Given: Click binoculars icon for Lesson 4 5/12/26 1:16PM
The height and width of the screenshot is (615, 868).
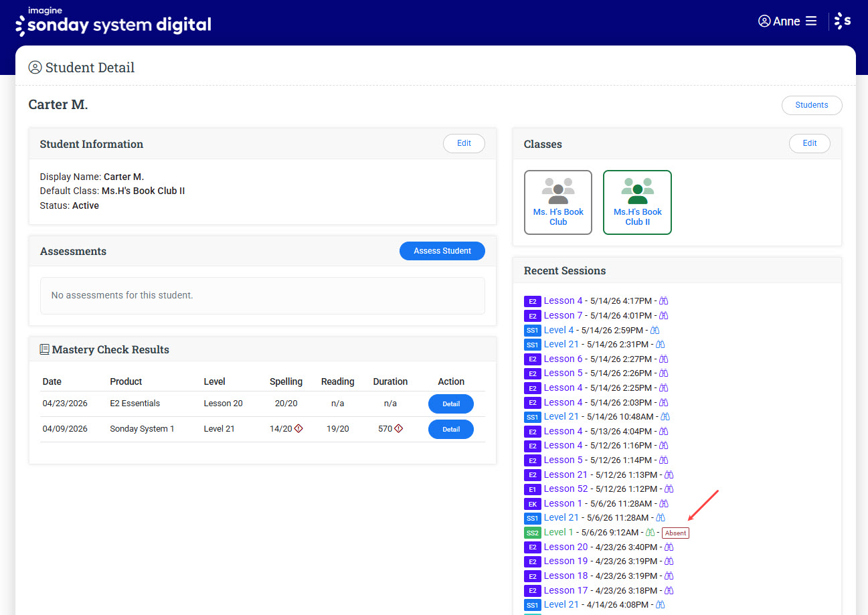Looking at the screenshot, I should point(664,446).
